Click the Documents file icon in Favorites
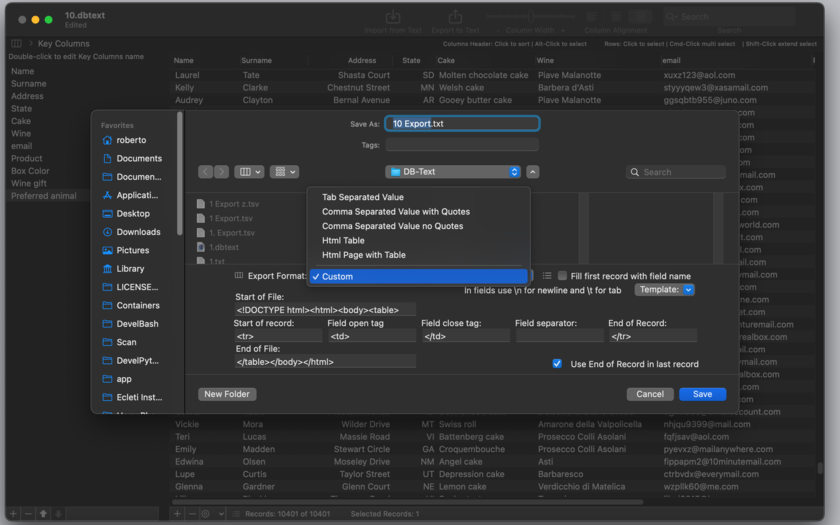Viewport: 840px width, 525px height. 107,159
